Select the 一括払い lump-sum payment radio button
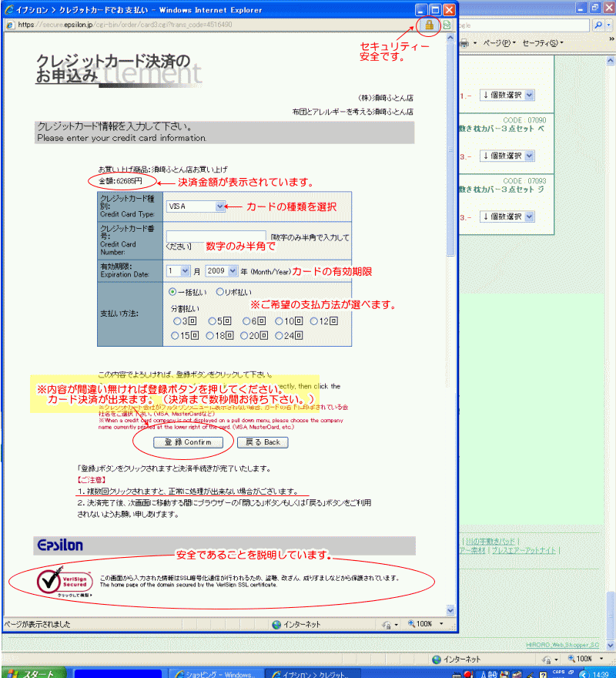 click(172, 292)
